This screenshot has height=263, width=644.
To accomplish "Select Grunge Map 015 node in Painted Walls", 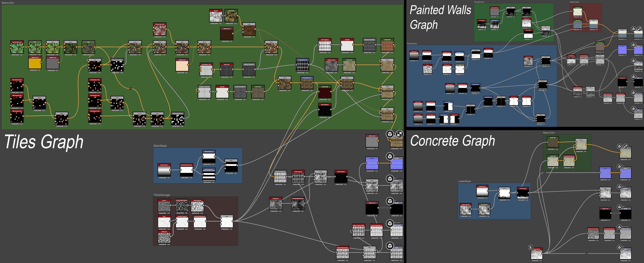I will click(526, 23).
